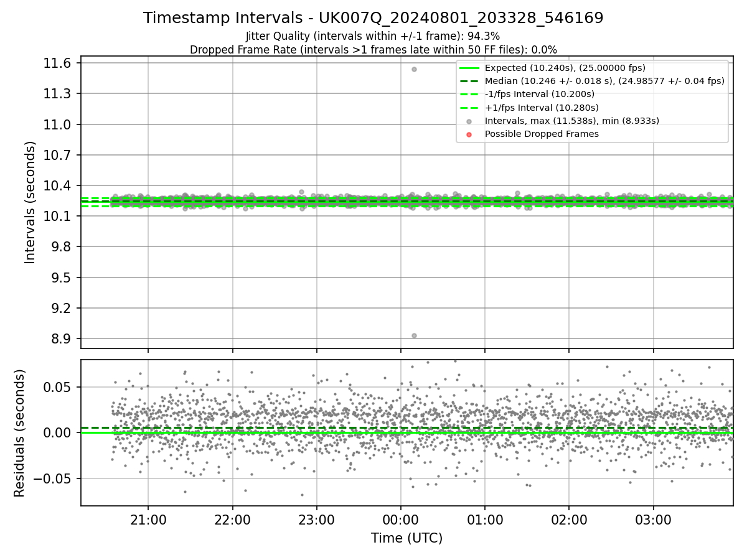The image size is (747, 560).
Task: Click the red dot marker in legend
Action: (x=469, y=134)
